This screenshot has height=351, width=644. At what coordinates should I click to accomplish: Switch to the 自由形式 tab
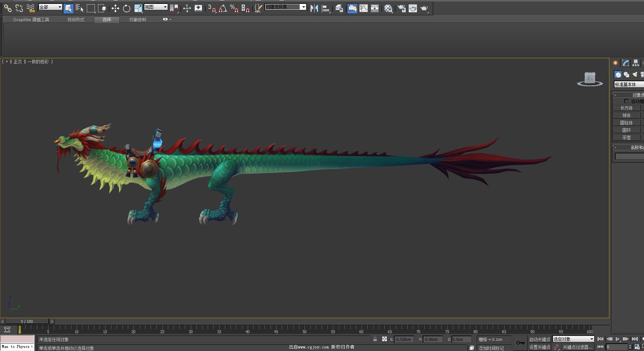76,20
